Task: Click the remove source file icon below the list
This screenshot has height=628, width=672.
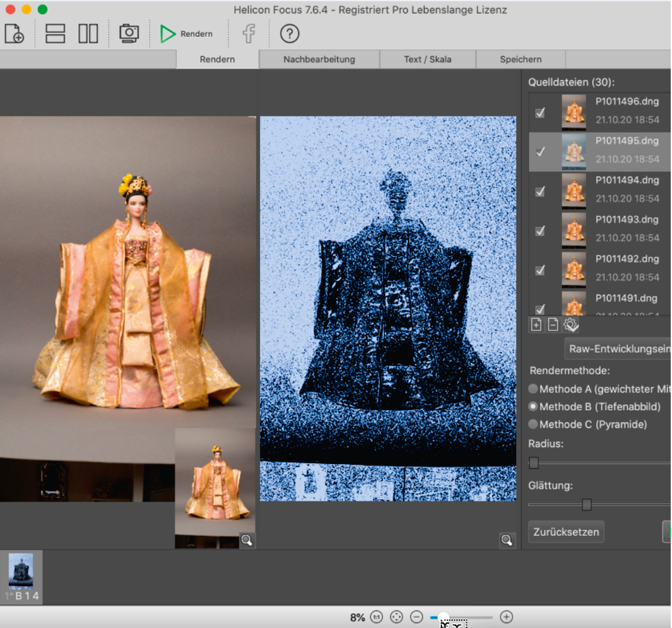Action: point(553,325)
